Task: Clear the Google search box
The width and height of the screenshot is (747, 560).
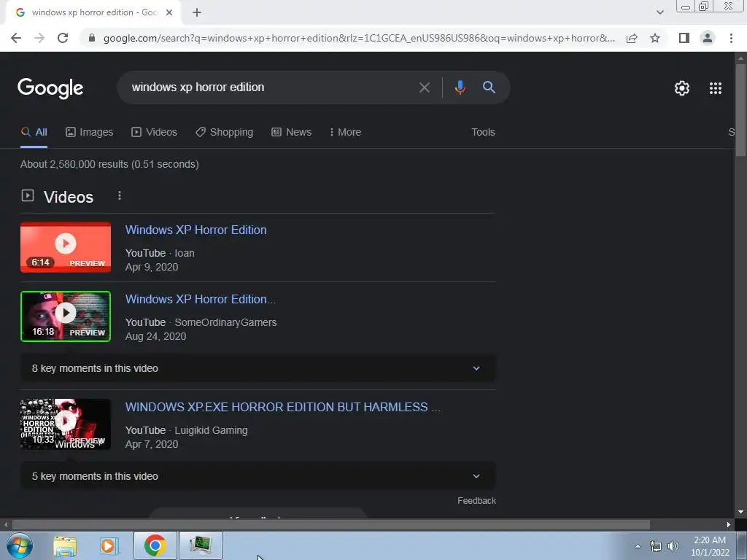Action: click(x=424, y=87)
